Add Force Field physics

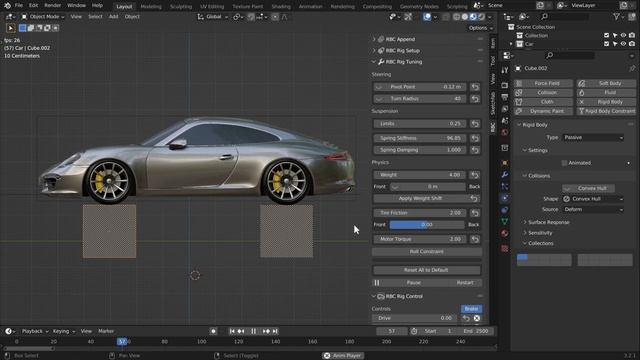pos(544,83)
